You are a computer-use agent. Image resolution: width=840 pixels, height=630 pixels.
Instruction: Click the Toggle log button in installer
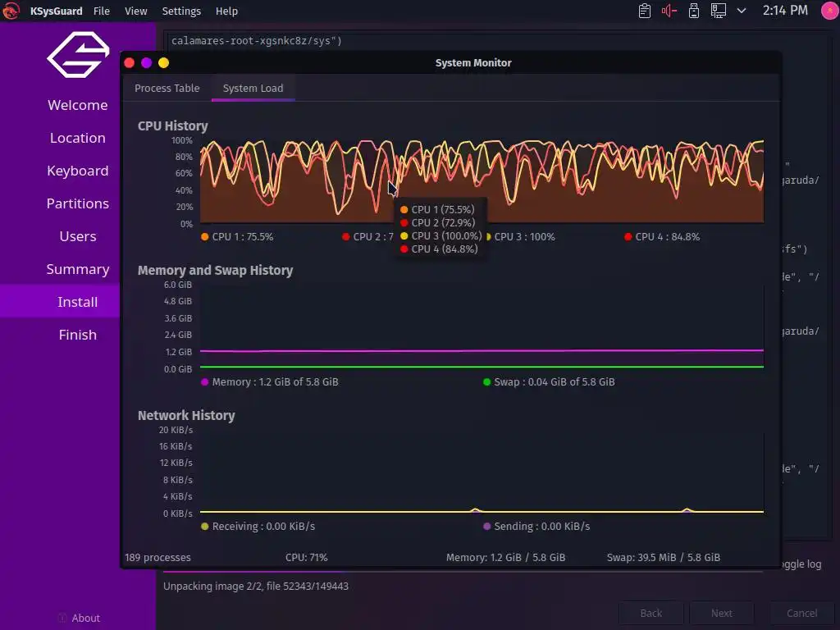point(802,564)
